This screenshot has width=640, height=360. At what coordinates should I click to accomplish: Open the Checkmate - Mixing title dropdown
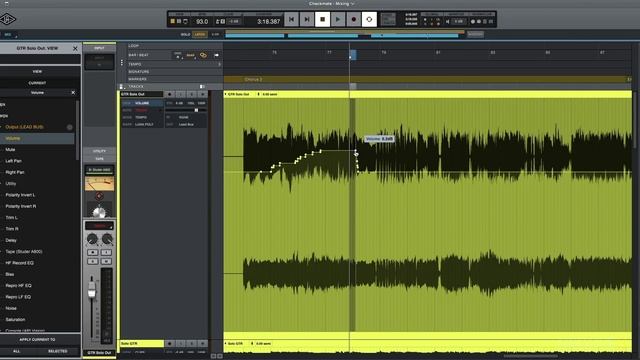coord(331,3)
